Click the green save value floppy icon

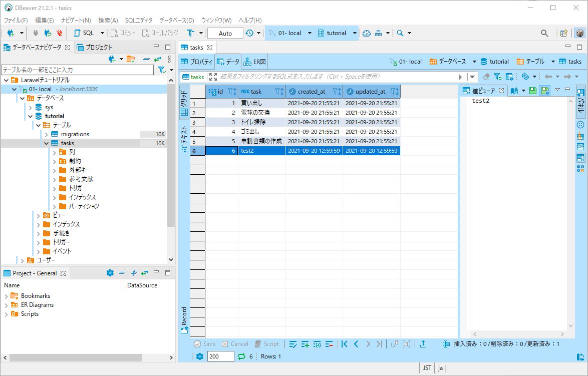point(533,90)
